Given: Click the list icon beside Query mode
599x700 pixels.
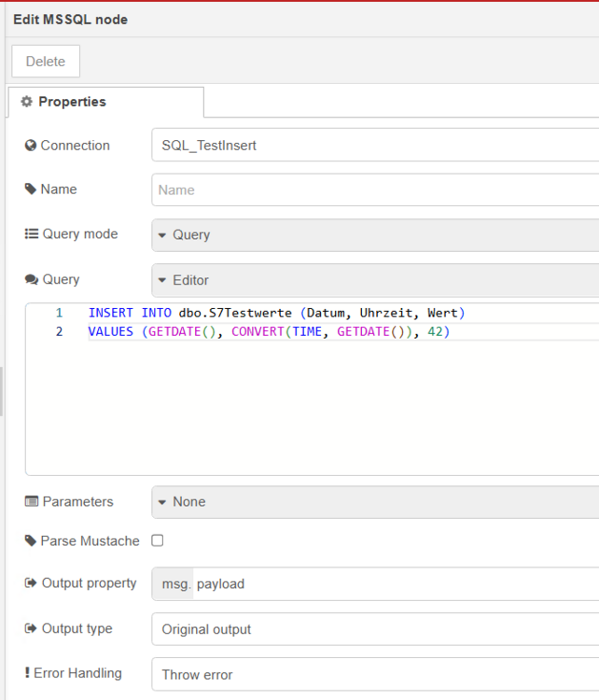Looking at the screenshot, I should 32,234.
